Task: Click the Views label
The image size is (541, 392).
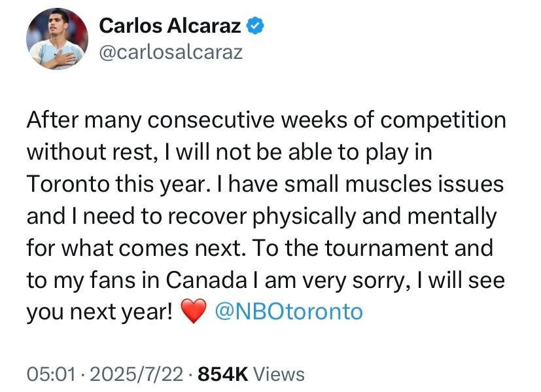Action: tap(279, 374)
